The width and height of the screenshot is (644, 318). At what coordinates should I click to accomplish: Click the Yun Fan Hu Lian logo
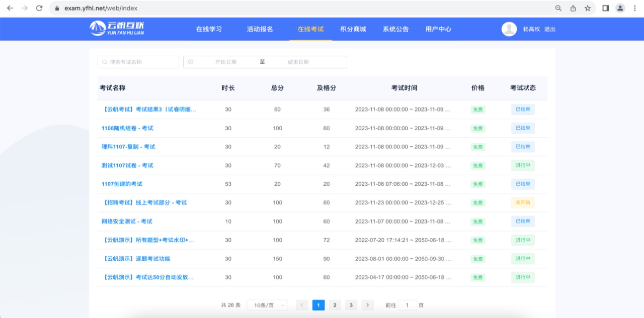click(x=117, y=28)
